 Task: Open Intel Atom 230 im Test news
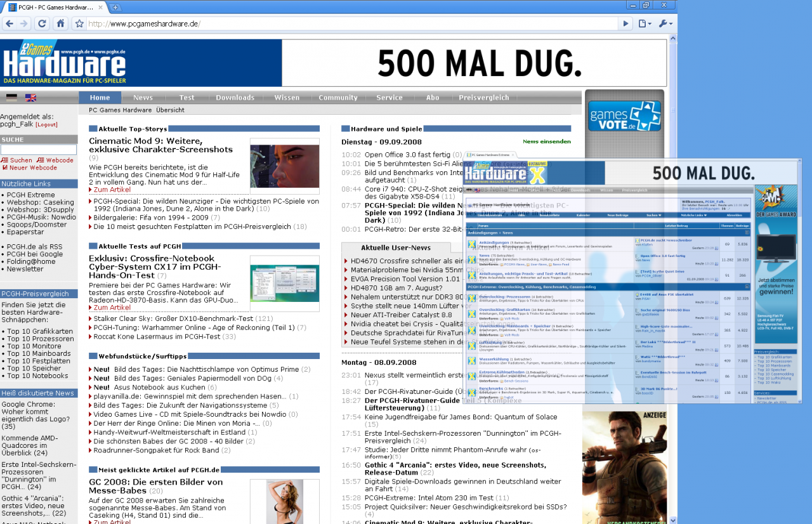429,498
